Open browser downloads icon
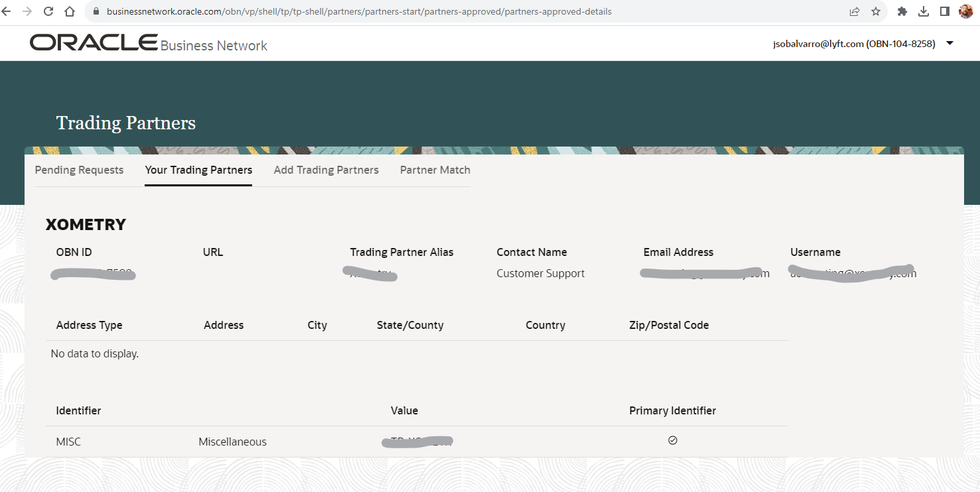Screen dimensions: 980x492 click(924, 11)
